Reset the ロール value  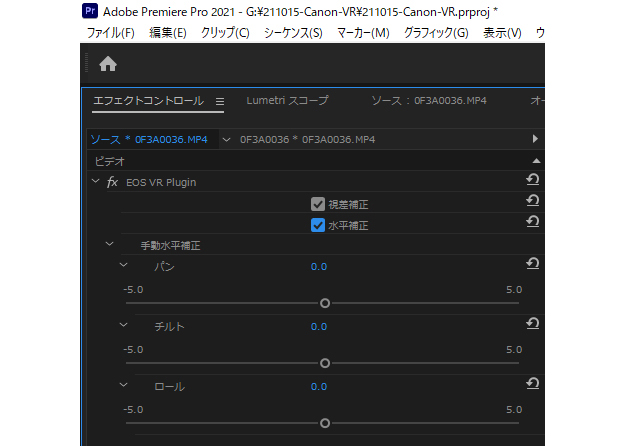point(533,385)
